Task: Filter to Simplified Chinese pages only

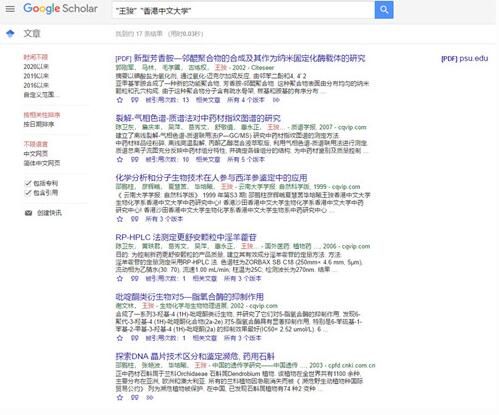Action: (x=42, y=163)
